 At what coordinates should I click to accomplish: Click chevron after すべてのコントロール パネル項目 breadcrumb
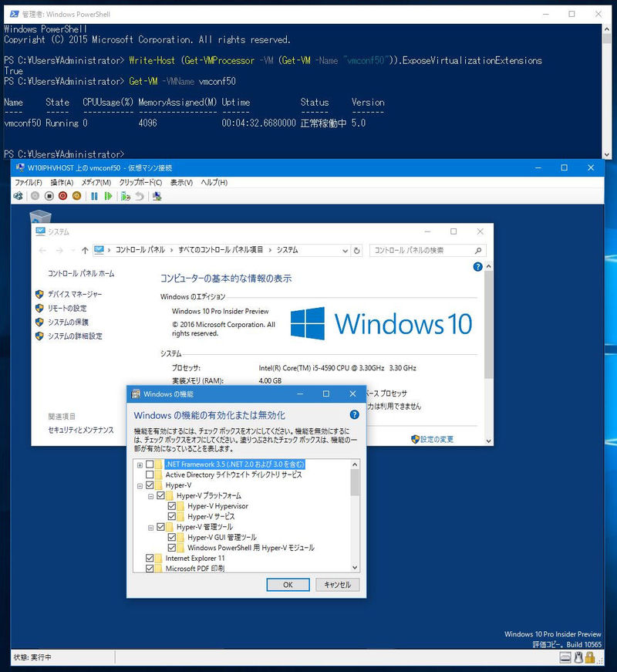270,250
